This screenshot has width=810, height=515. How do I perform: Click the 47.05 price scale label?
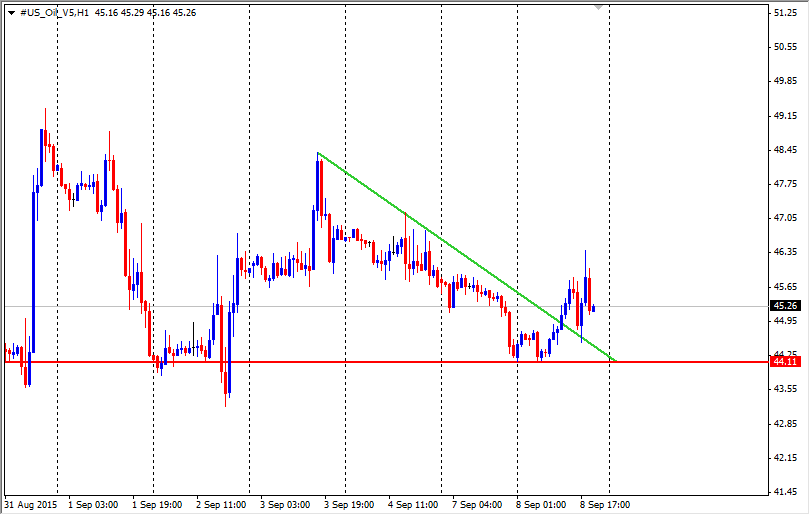[x=785, y=219]
